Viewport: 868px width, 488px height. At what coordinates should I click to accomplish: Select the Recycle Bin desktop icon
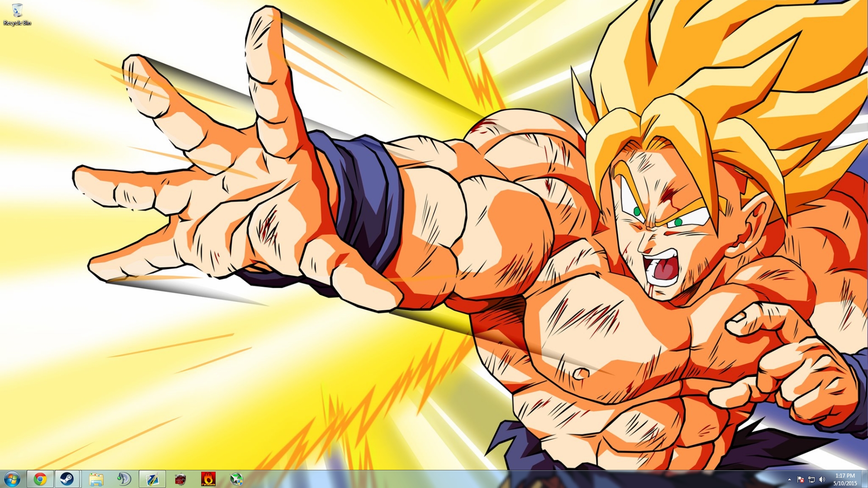click(17, 14)
